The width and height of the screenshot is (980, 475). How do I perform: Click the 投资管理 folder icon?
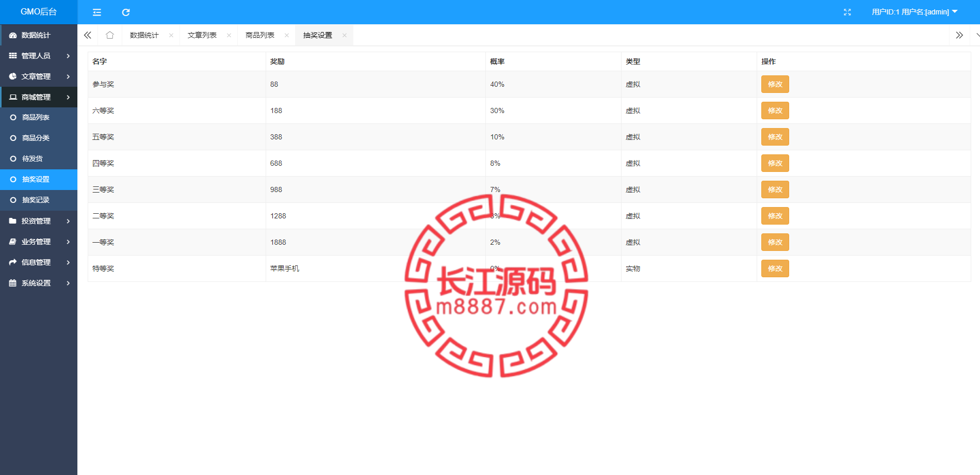coord(13,221)
